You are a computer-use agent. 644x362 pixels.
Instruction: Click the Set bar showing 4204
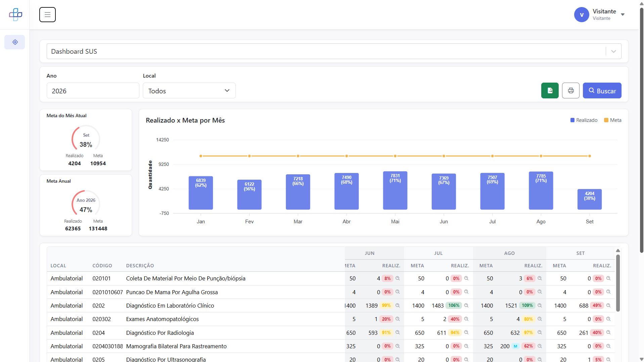[590, 199]
